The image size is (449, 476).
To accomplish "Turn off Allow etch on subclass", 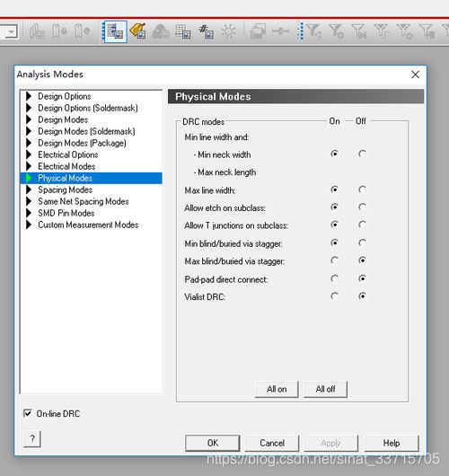I will point(362,207).
